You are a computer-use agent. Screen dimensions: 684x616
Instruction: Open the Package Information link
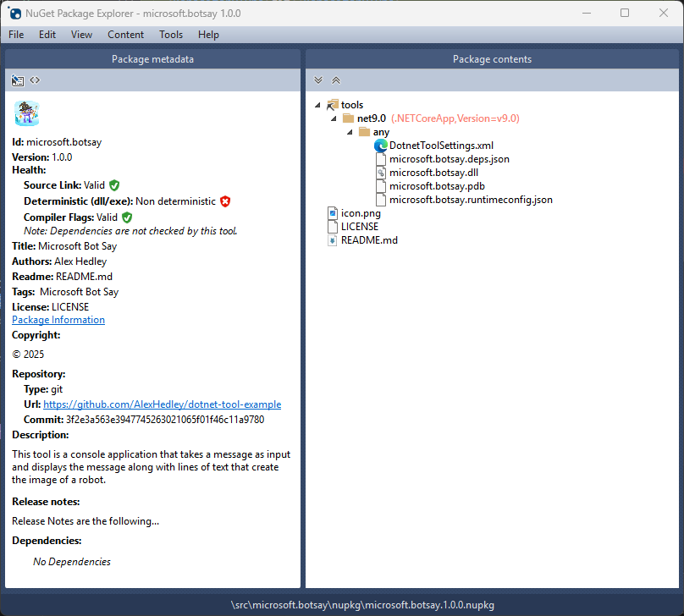click(58, 320)
